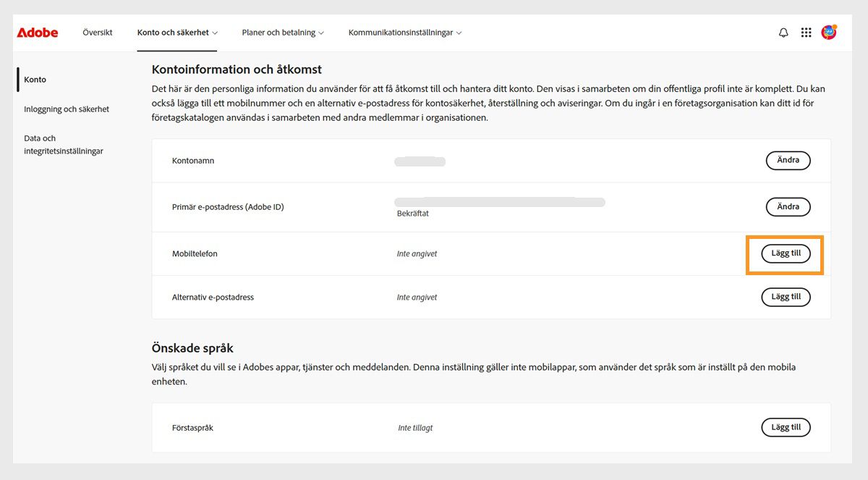Click the Inte angivet text for Mobiltelefon
Viewport: 868px width, 480px height.
(x=417, y=253)
